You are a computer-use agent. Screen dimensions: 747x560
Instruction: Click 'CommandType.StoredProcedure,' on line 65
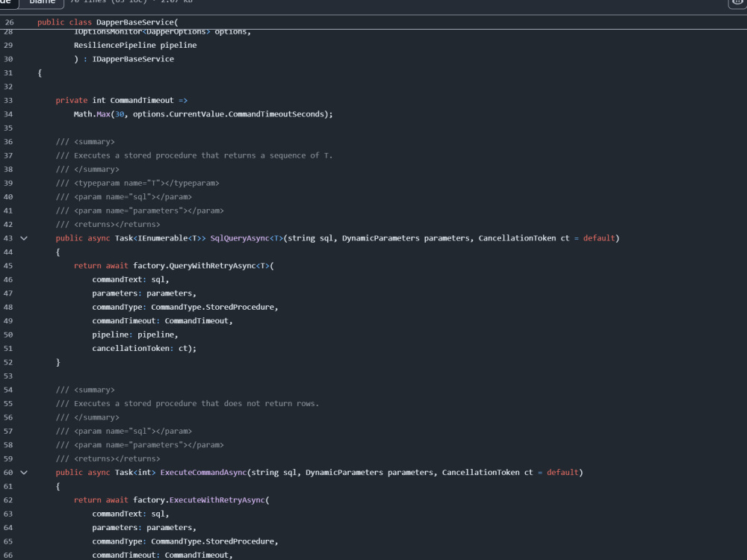214,541
